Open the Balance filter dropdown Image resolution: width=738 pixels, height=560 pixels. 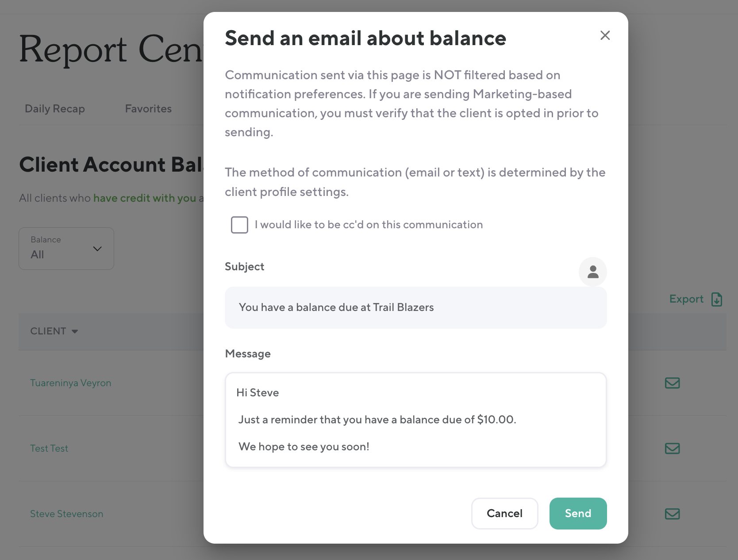coord(66,249)
